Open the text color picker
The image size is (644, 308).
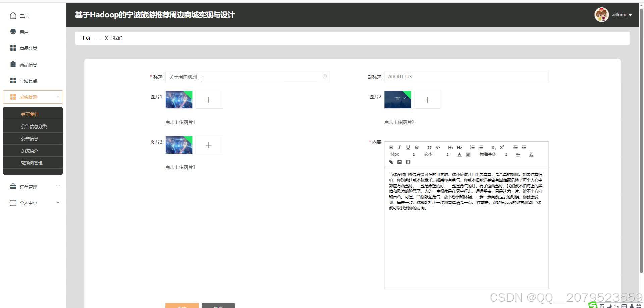459,154
